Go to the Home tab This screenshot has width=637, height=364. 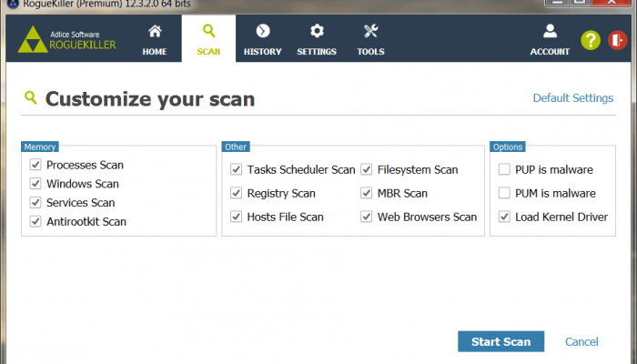155,40
